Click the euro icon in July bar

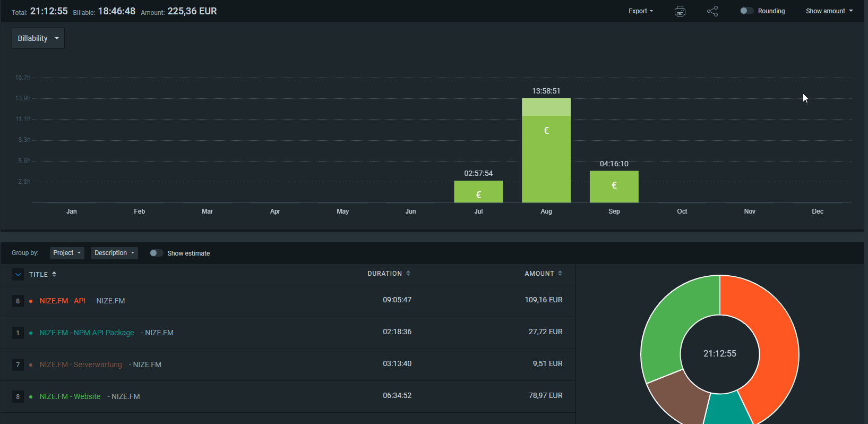coord(478,195)
